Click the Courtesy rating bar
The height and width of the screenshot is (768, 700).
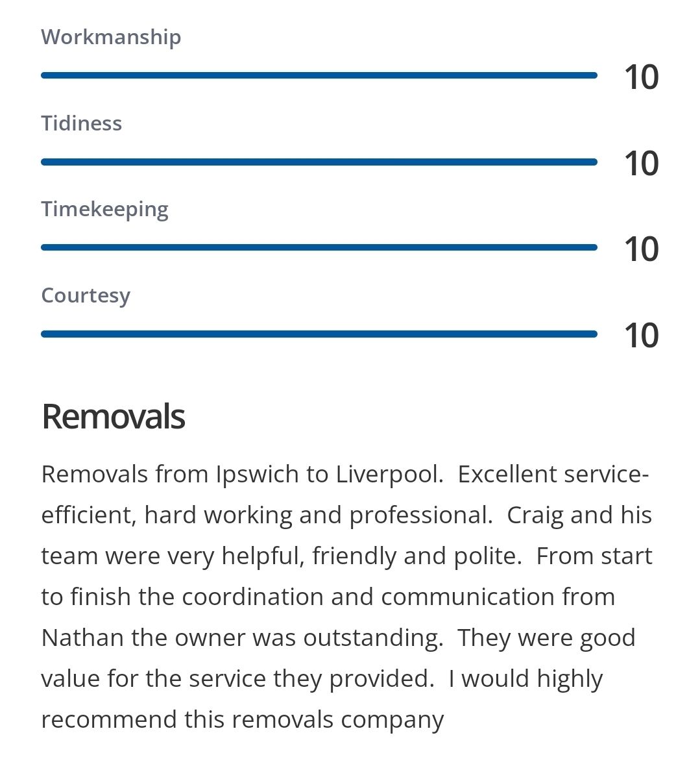point(319,334)
